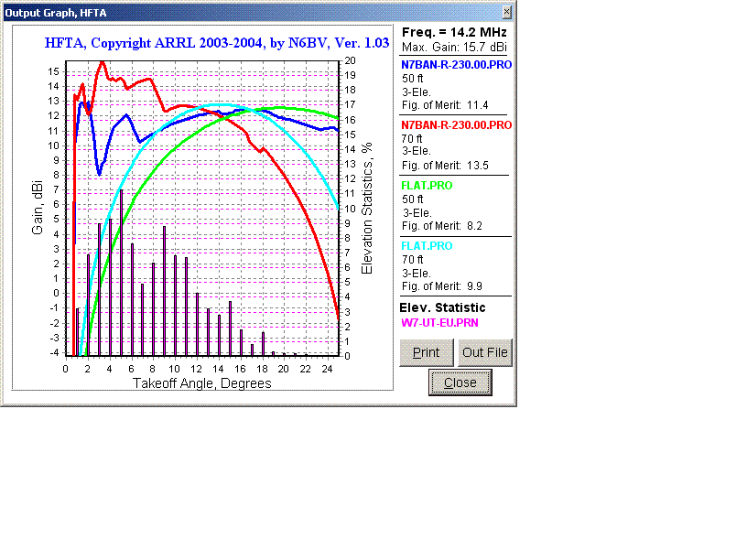Select the red N7BAN-R-230.00.PRO legend entry

point(456,124)
